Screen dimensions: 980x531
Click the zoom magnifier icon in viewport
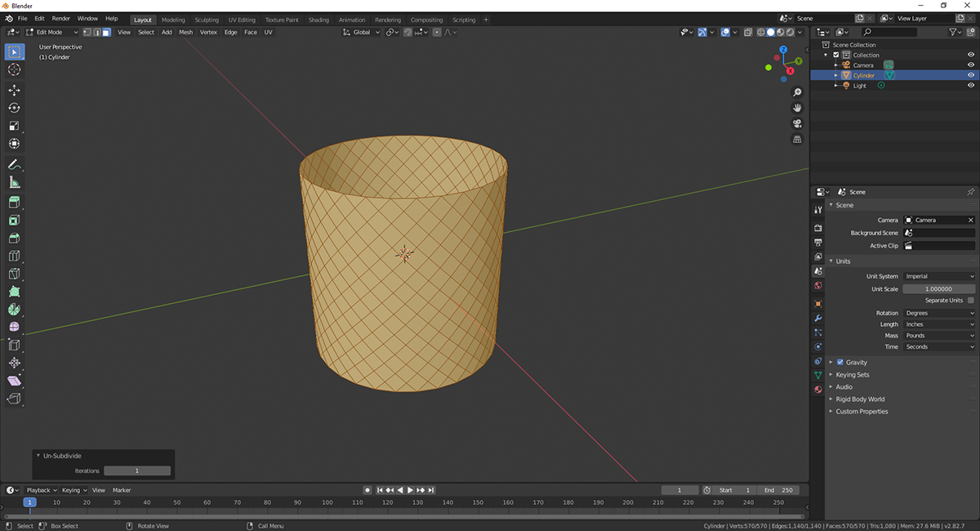click(x=797, y=92)
